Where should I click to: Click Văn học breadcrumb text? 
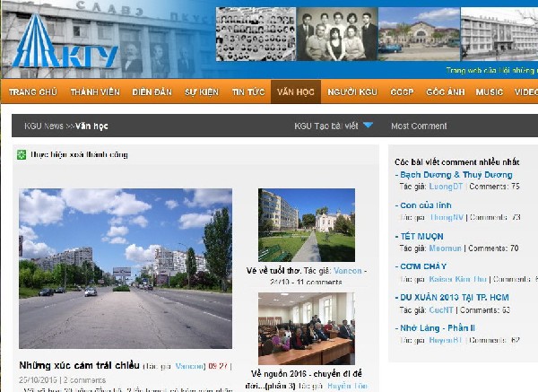(x=91, y=126)
